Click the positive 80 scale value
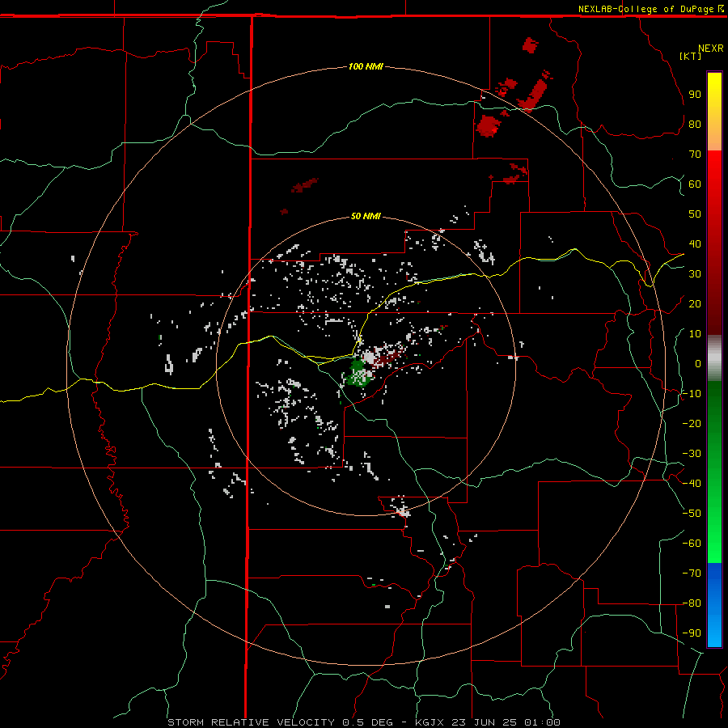Viewport: 728px width, 728px height. point(695,124)
